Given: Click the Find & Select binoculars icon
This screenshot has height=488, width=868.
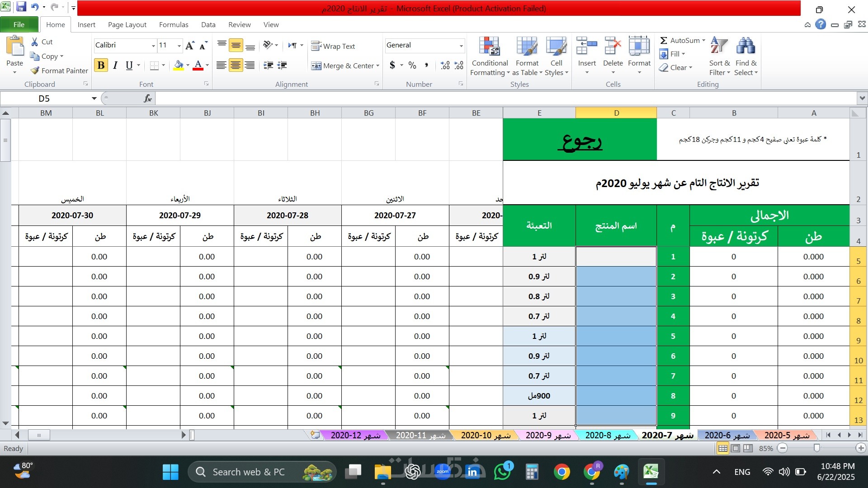Looking at the screenshot, I should coord(745,47).
